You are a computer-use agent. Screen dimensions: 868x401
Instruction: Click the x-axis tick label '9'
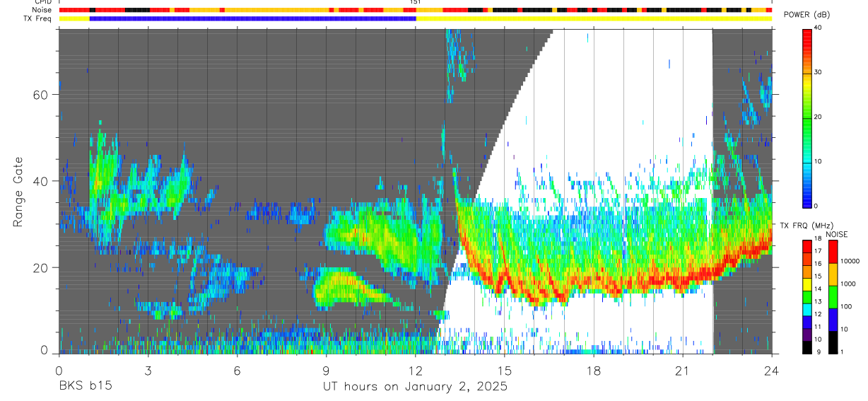pos(326,371)
